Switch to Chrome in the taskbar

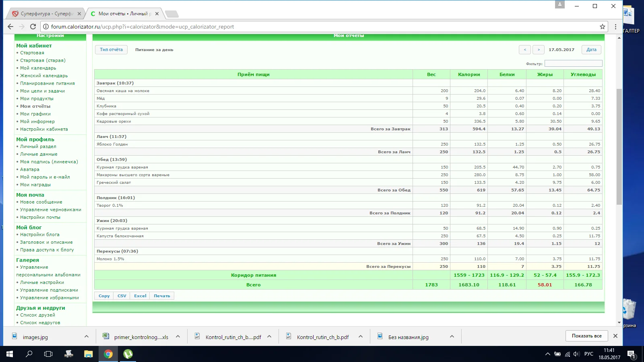tap(108, 354)
